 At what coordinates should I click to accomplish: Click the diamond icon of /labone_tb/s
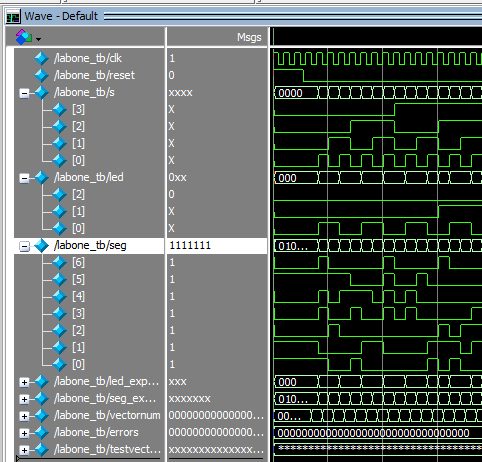pos(42,93)
